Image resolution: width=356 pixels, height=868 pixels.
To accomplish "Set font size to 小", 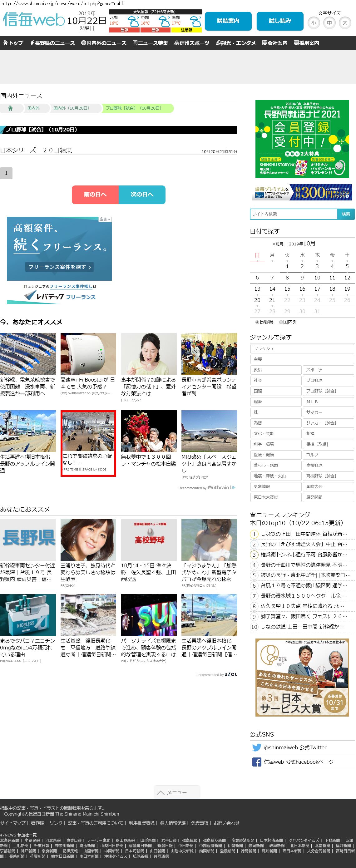I will point(314,23).
